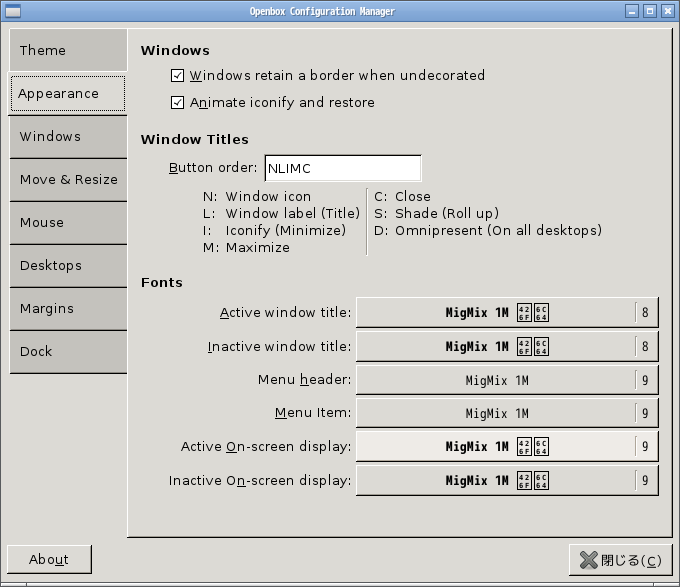Screen dimensions: 680x587
Task: Click the 'Menu header:' label
Action: [304, 379]
